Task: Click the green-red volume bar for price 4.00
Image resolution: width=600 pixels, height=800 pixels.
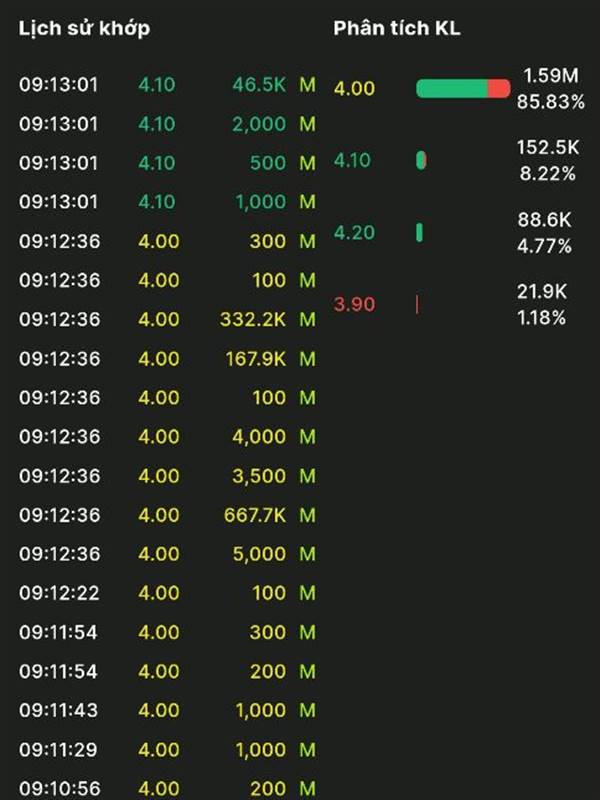Action: coord(463,88)
